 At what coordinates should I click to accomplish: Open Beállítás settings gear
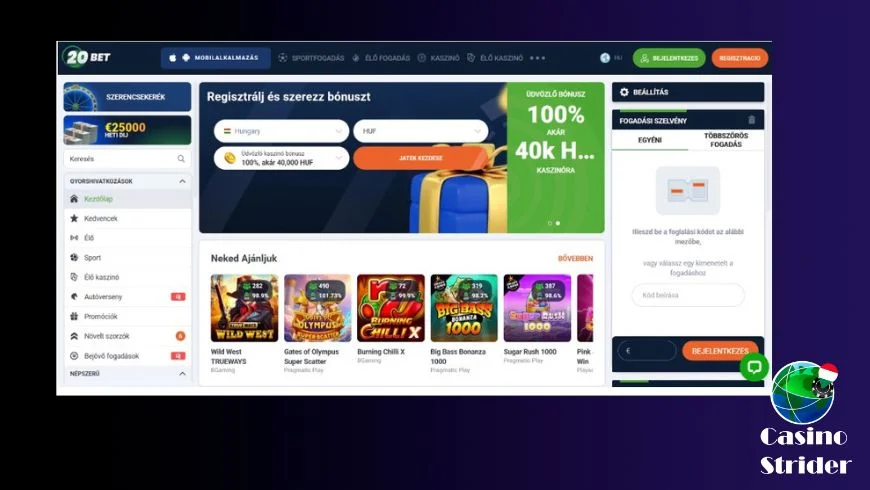click(624, 92)
